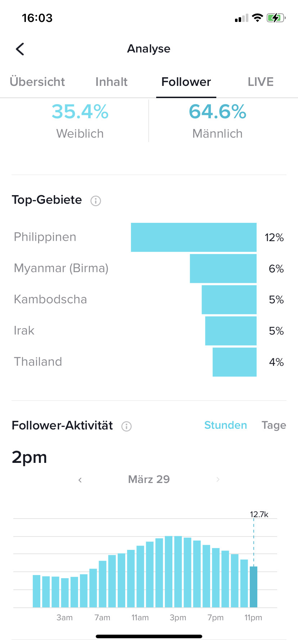Select the Philippinen 12% bar
Image resolution: width=298 pixels, height=644 pixels.
[x=194, y=237]
